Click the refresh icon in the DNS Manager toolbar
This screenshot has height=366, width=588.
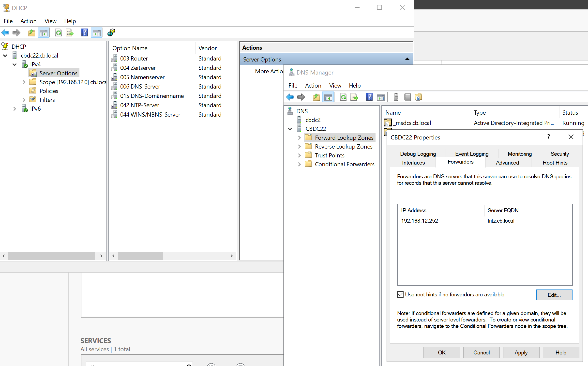(343, 97)
